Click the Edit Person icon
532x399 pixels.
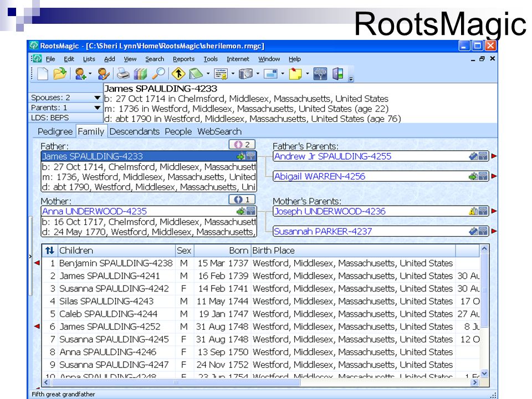coord(104,74)
